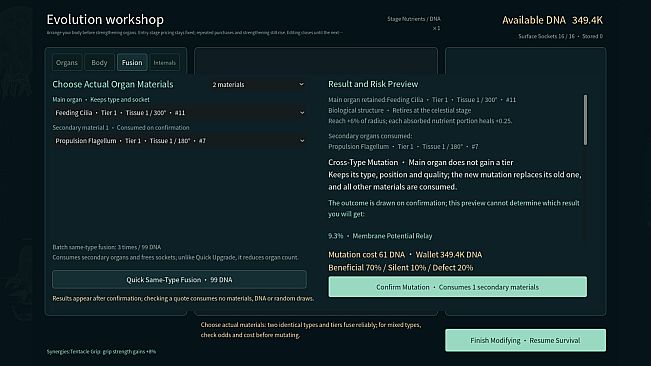Click the chevron arrow beside Propulsion Flagellum
Viewport: 651px width, 366px height.
tap(302, 141)
